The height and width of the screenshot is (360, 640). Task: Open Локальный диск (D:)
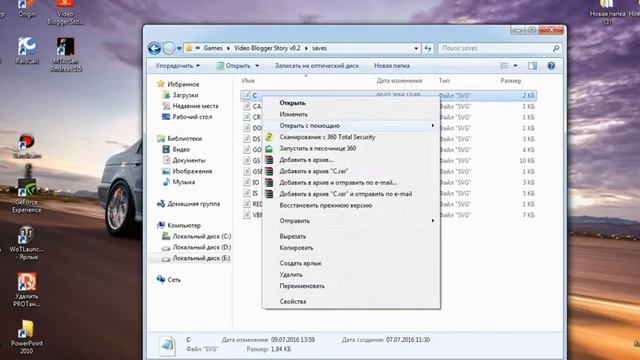(196, 247)
